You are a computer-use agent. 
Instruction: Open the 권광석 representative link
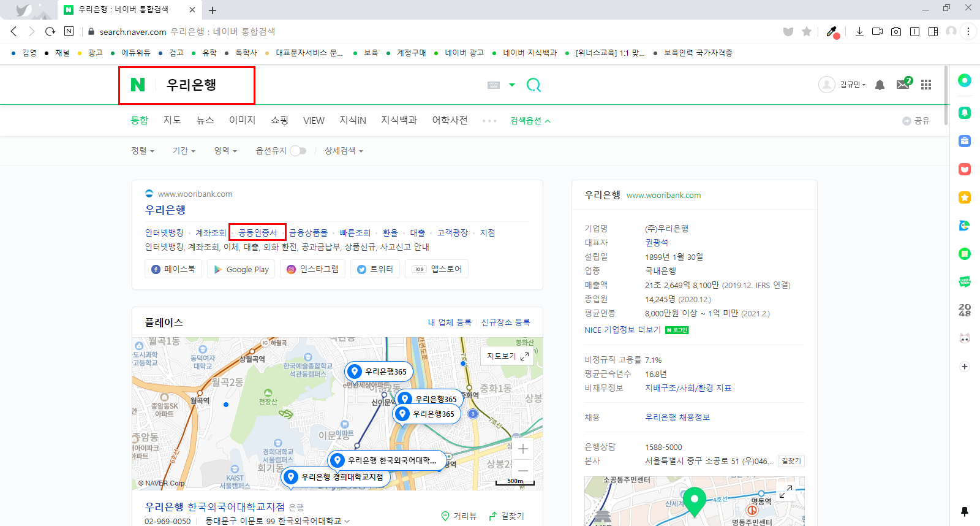[x=657, y=243]
